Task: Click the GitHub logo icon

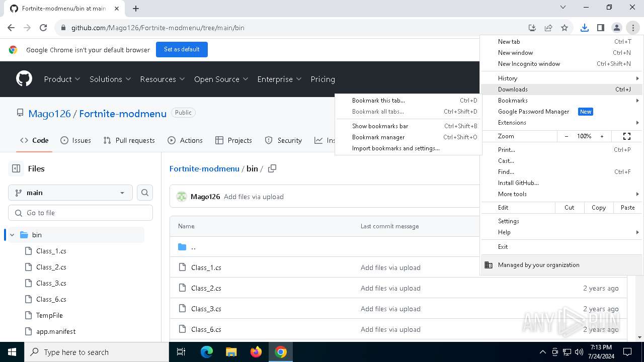Action: [24, 79]
